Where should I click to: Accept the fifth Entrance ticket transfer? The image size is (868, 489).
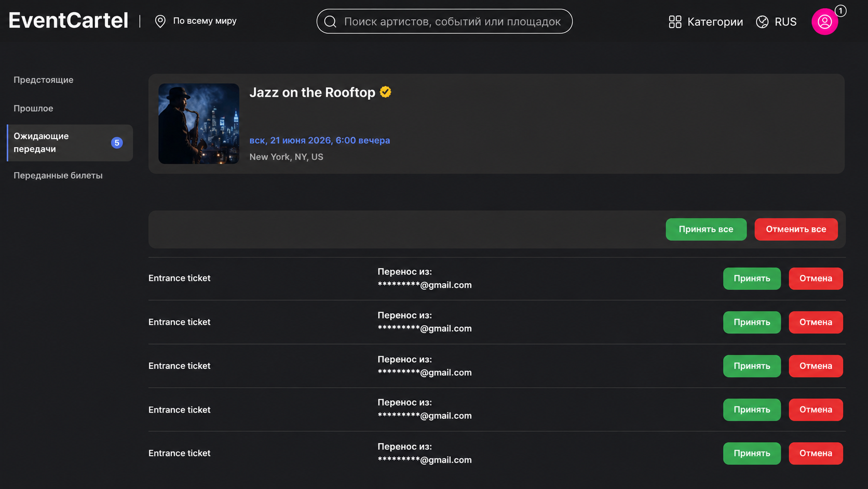[752, 453]
